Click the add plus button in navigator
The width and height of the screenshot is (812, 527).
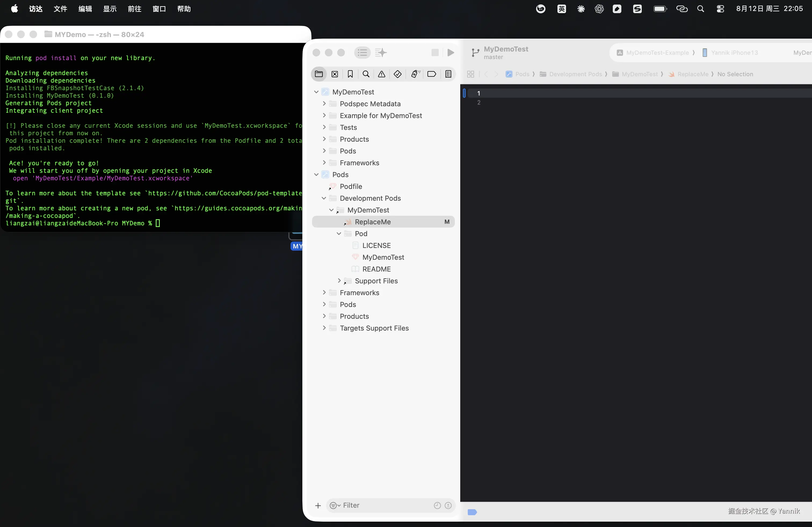[318, 506]
